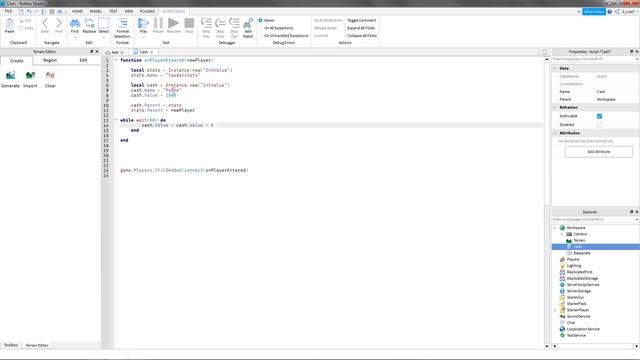
Task: Click the Select ribbon icon
Action: pos(104,23)
